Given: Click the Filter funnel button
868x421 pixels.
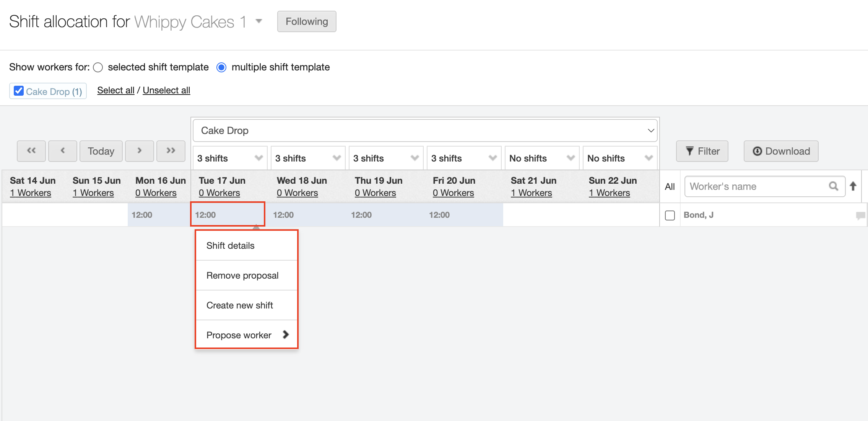Looking at the screenshot, I should coord(702,151).
